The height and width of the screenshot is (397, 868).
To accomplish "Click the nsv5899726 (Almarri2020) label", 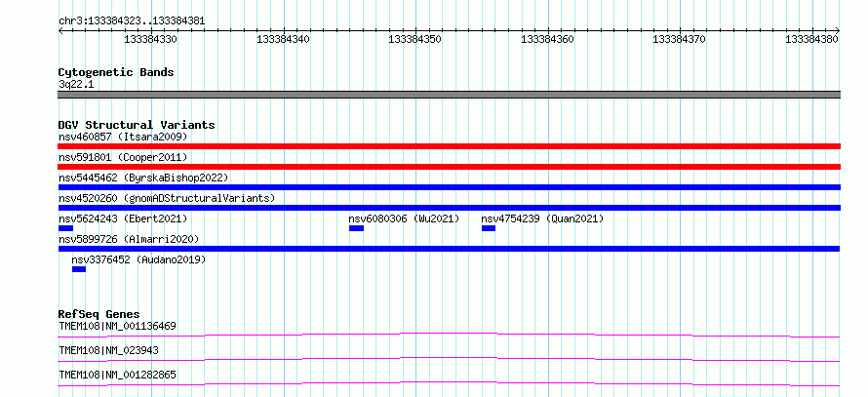I will (x=129, y=239).
